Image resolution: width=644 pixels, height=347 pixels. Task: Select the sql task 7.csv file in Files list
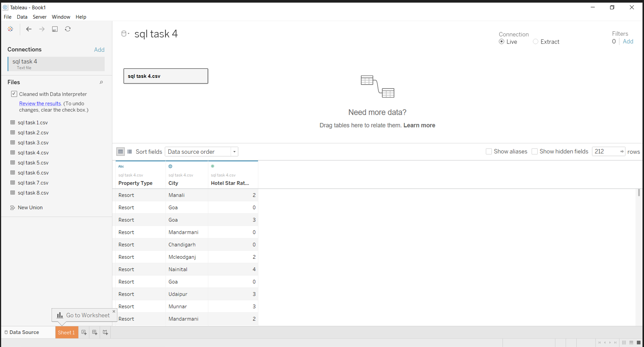tap(33, 182)
